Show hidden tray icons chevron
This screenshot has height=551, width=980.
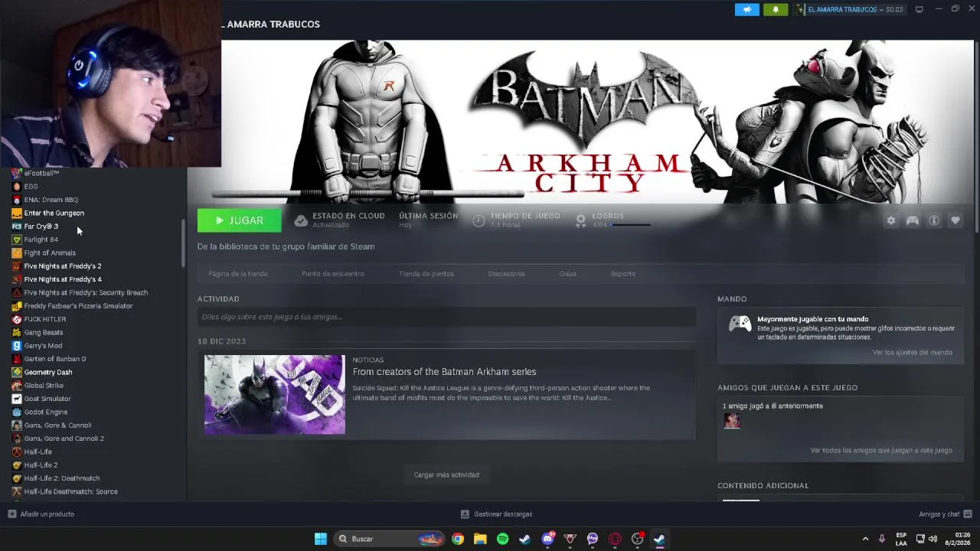[x=865, y=539]
